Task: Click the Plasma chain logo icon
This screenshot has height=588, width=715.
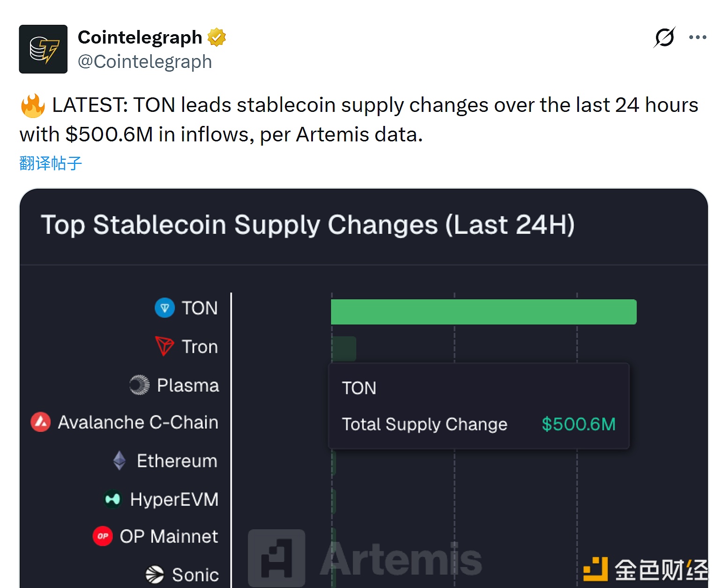Action: [140, 385]
